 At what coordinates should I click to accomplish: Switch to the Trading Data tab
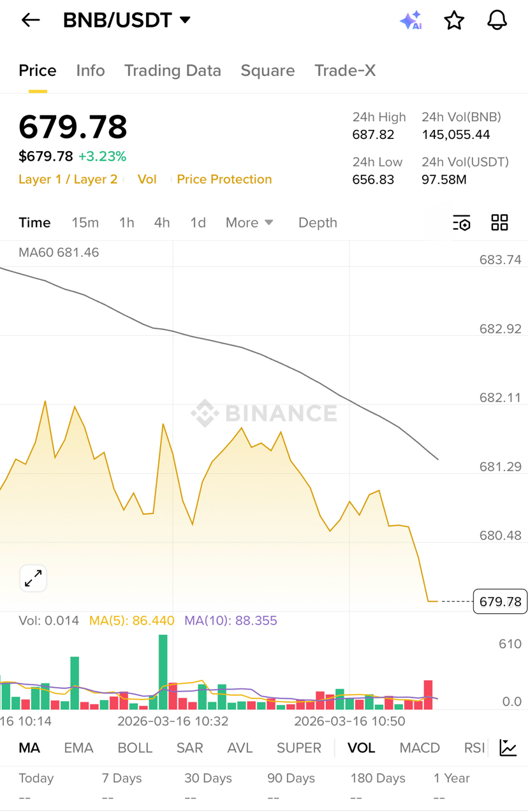coord(172,71)
